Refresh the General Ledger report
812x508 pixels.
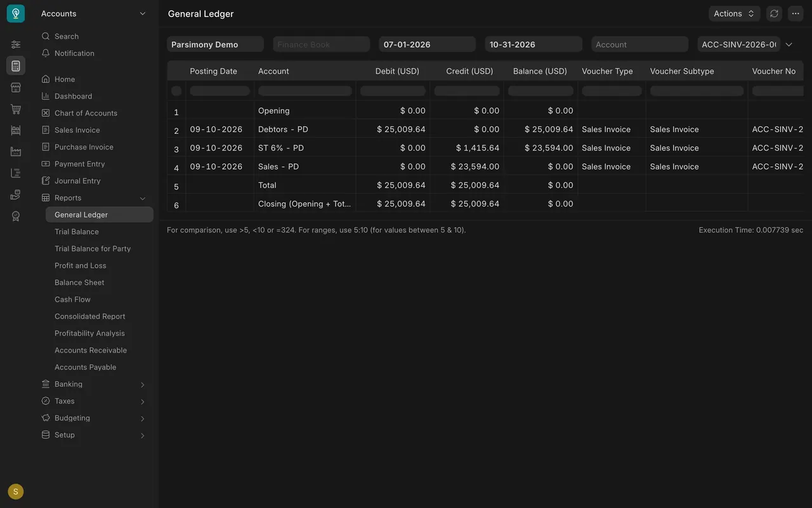pyautogui.click(x=774, y=13)
